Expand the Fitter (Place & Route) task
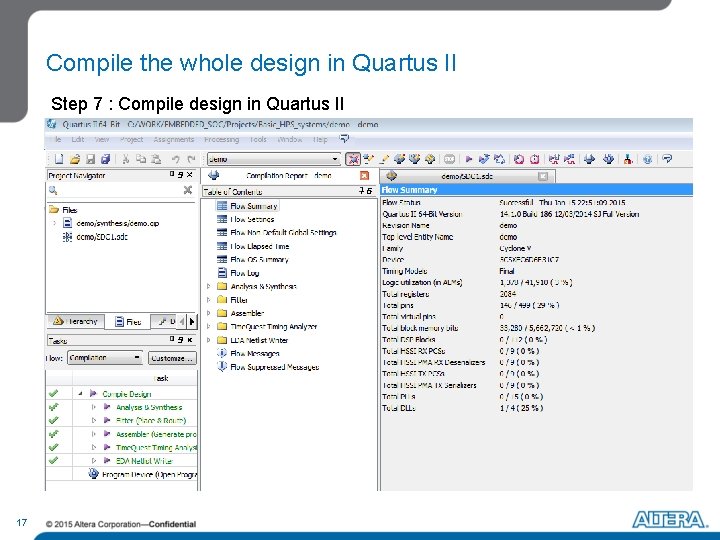Image resolution: width=720 pixels, height=540 pixels. tap(94, 420)
